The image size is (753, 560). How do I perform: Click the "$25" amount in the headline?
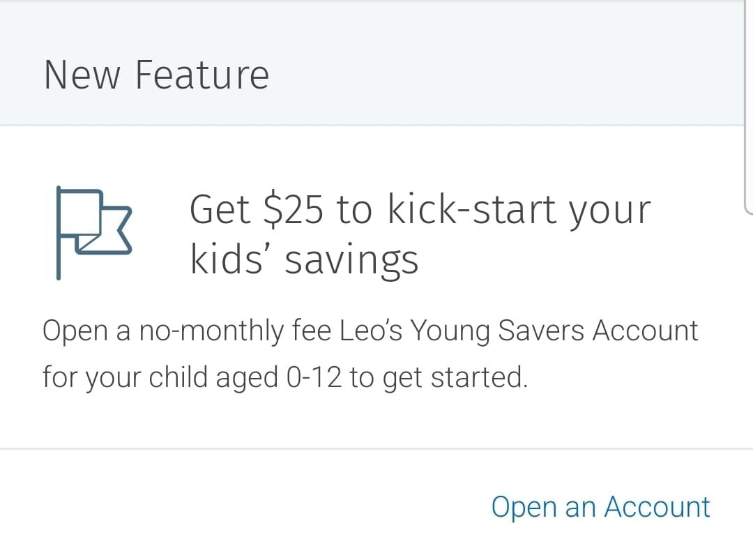[x=294, y=209]
